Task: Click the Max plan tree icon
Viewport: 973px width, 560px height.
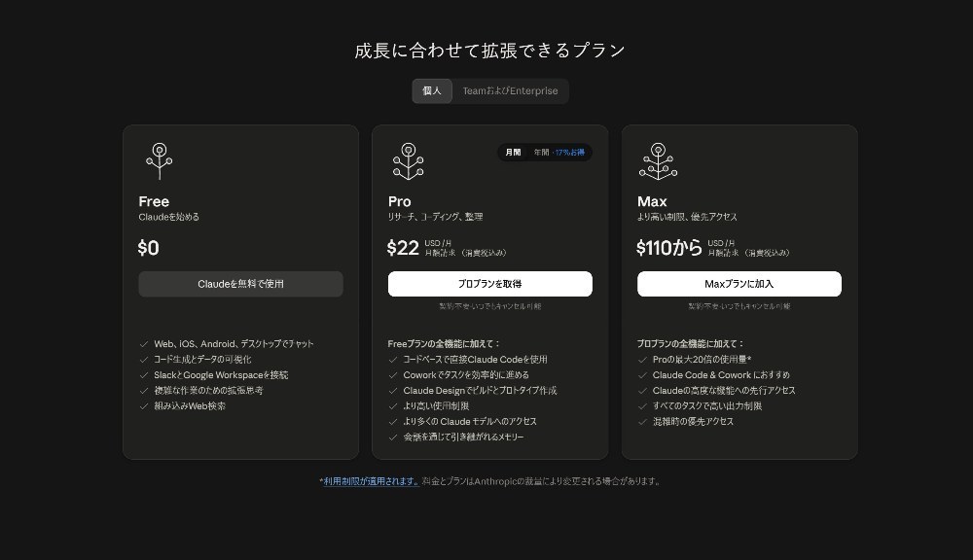Action: coord(659,161)
